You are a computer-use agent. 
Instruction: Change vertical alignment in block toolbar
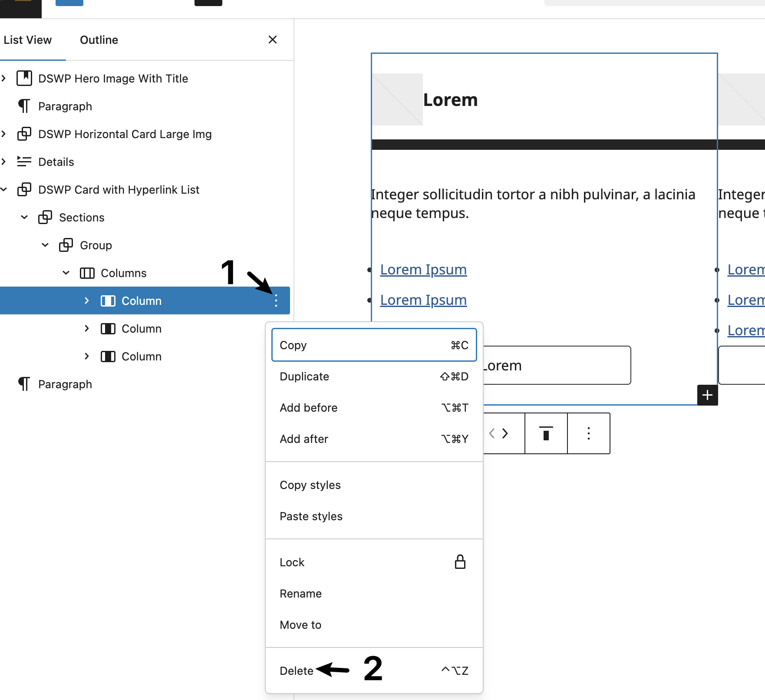click(x=546, y=433)
